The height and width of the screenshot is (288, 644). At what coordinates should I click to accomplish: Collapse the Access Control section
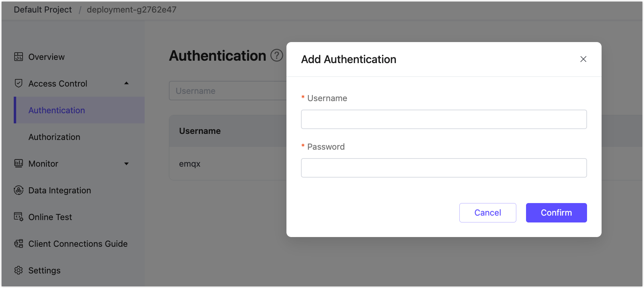[x=126, y=83]
